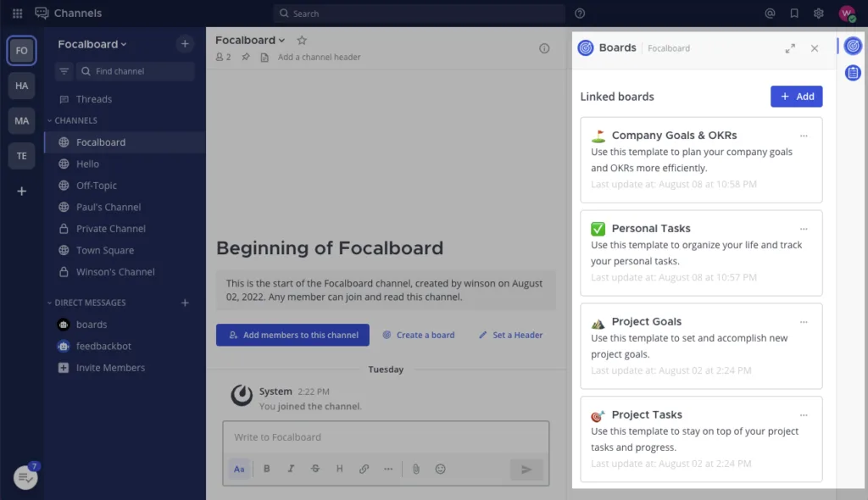868x500 pixels.
Task: Switch to the MA team
Action: click(21, 120)
